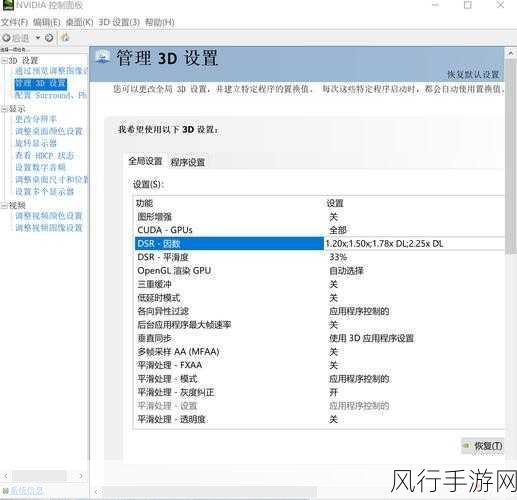Select the 平滑处理 - 灰度纠正 row
The width and height of the screenshot is (517, 500).
319,392
